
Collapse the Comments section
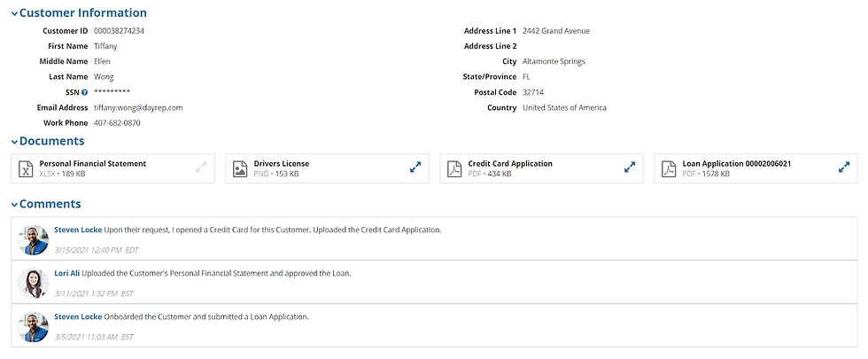tap(14, 205)
